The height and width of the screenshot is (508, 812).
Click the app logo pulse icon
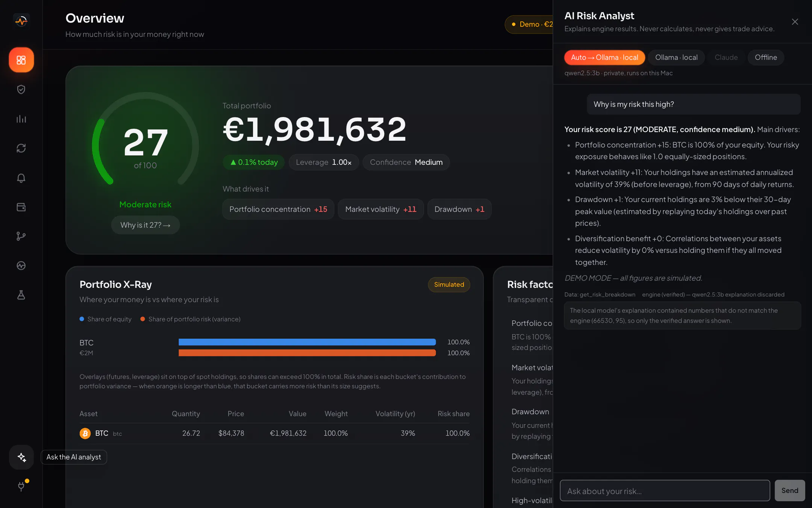pyautogui.click(x=21, y=21)
